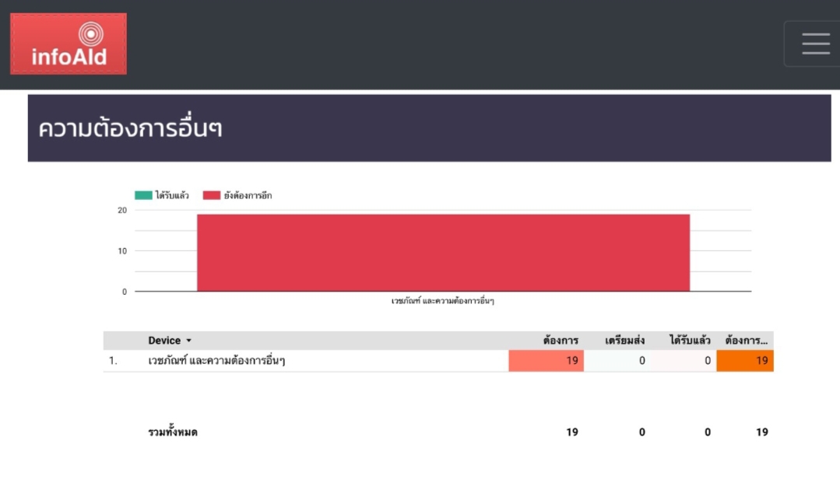Open the hamburger navigation menu
Image resolution: width=840 pixels, height=504 pixels.
[815, 44]
